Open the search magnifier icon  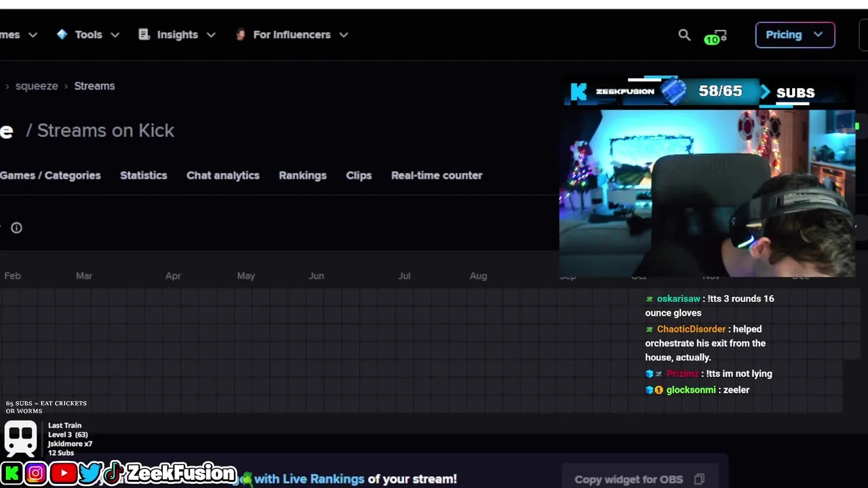[x=684, y=35]
